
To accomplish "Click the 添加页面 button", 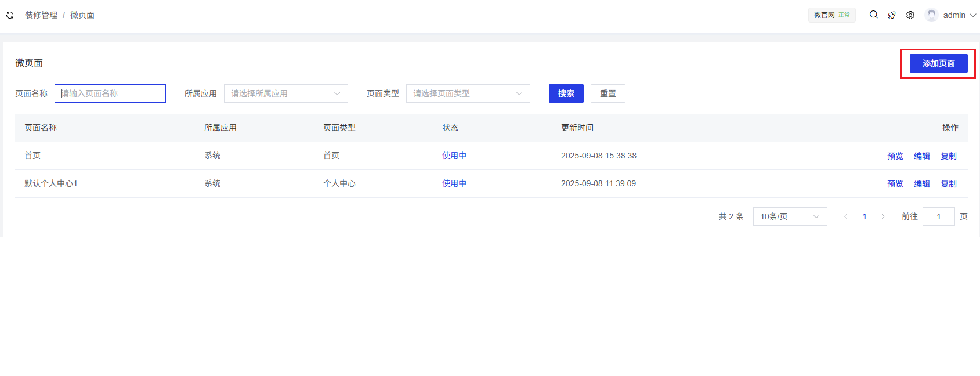I will [x=938, y=63].
